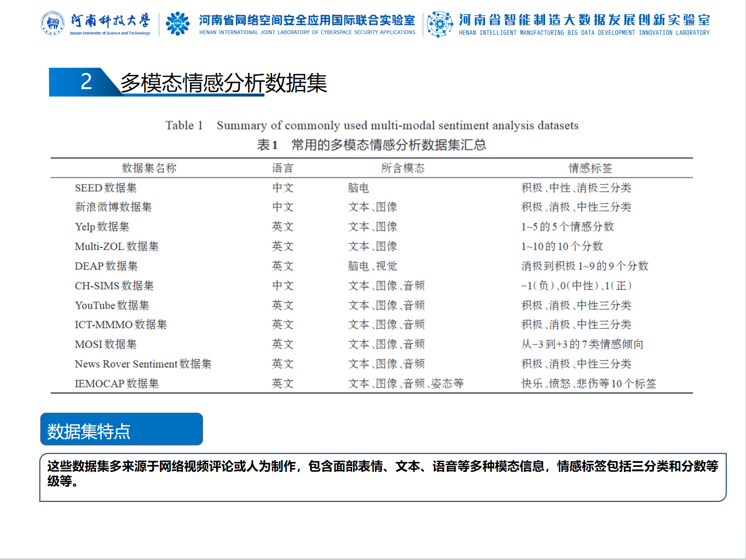Screen dimensions: 746x560
Task: Click the label cell 1~10 的 10 个分数
Action: 562,246
